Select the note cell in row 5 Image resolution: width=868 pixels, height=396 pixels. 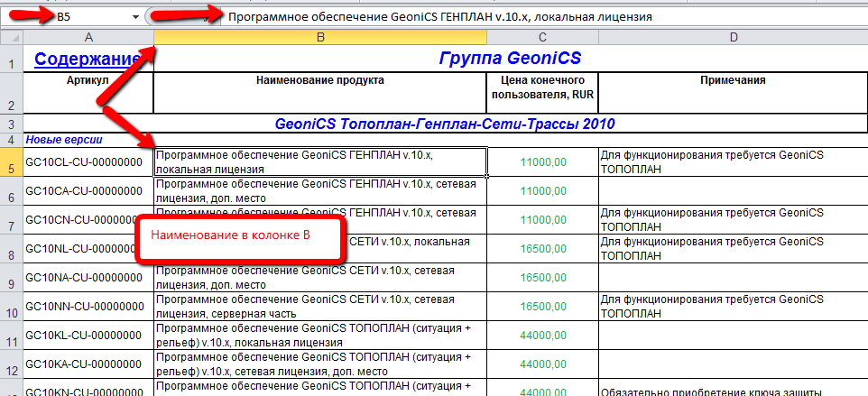(733, 161)
